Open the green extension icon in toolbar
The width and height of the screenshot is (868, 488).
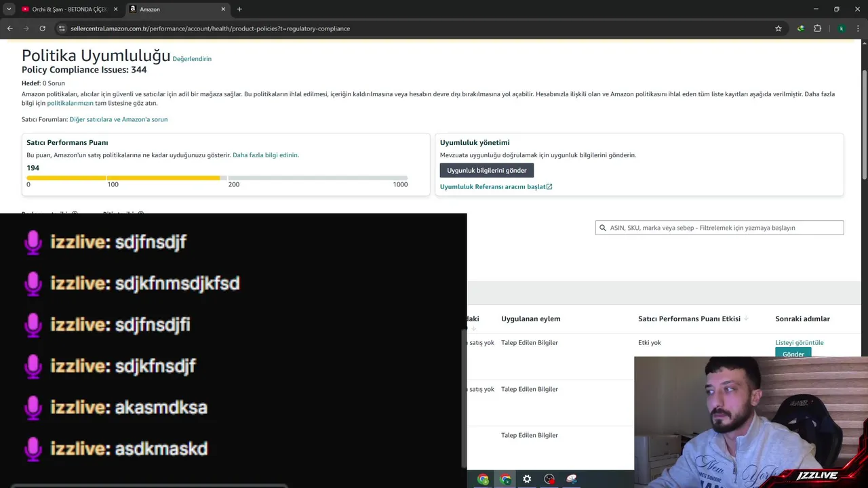[801, 28]
